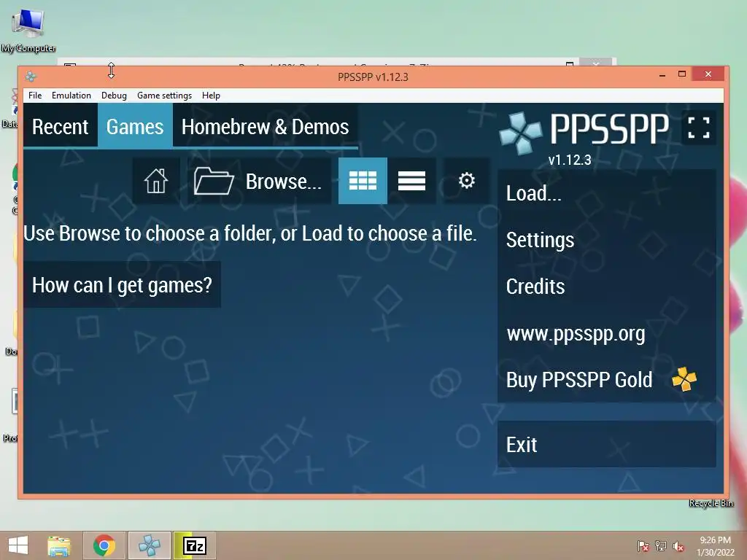
Task: Select PPSSPP taskbar icon
Action: [149, 545]
